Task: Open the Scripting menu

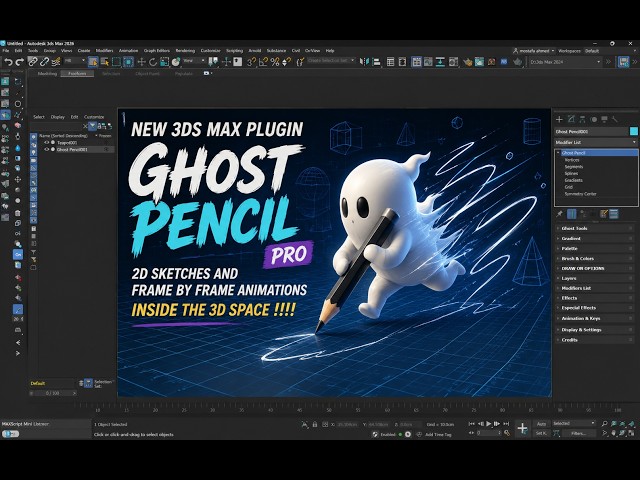Action: pyautogui.click(x=235, y=51)
